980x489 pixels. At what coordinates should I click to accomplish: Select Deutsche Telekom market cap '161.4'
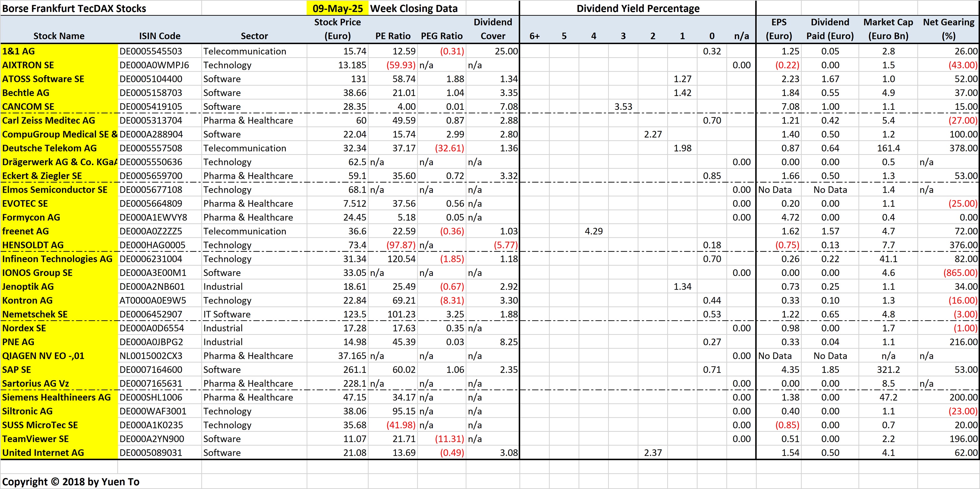pos(889,148)
